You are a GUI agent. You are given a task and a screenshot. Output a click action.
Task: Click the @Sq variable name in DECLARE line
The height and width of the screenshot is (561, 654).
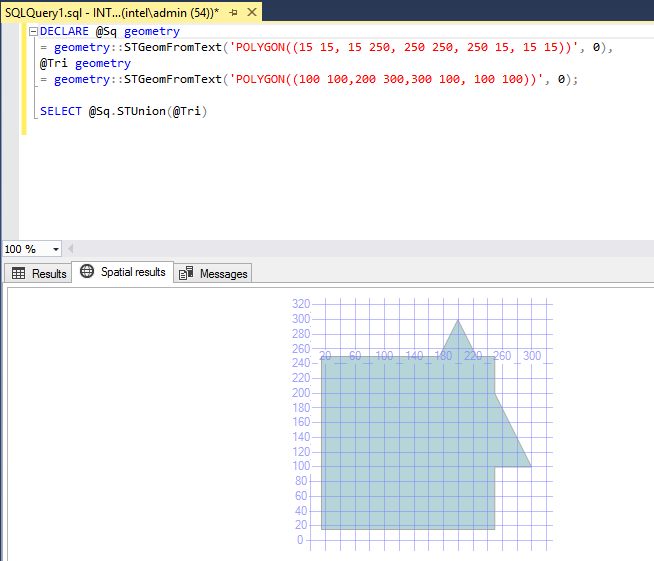[106, 31]
